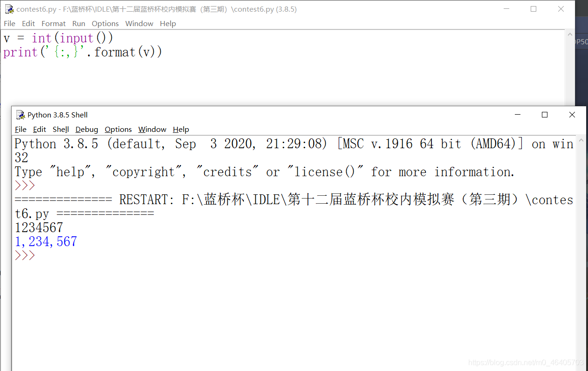Click the print format code line

83,52
